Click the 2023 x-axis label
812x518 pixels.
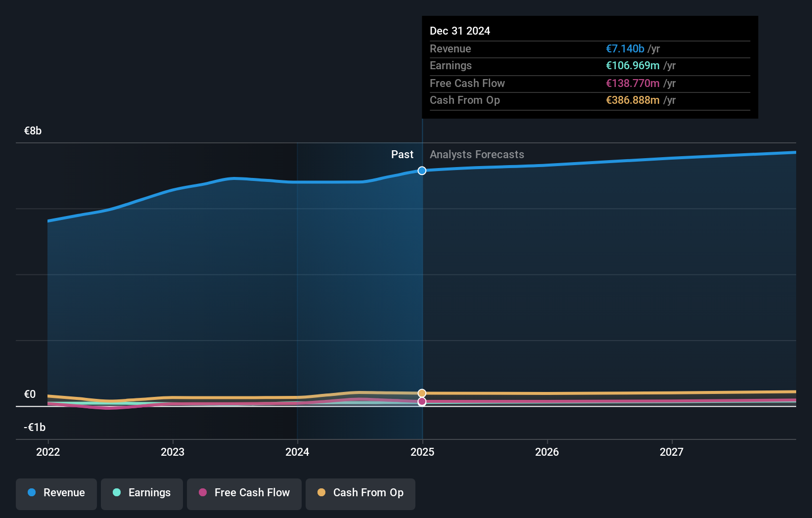tap(173, 452)
